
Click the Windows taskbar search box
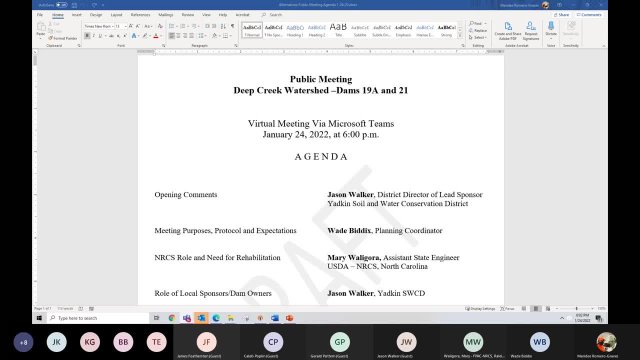point(98,318)
